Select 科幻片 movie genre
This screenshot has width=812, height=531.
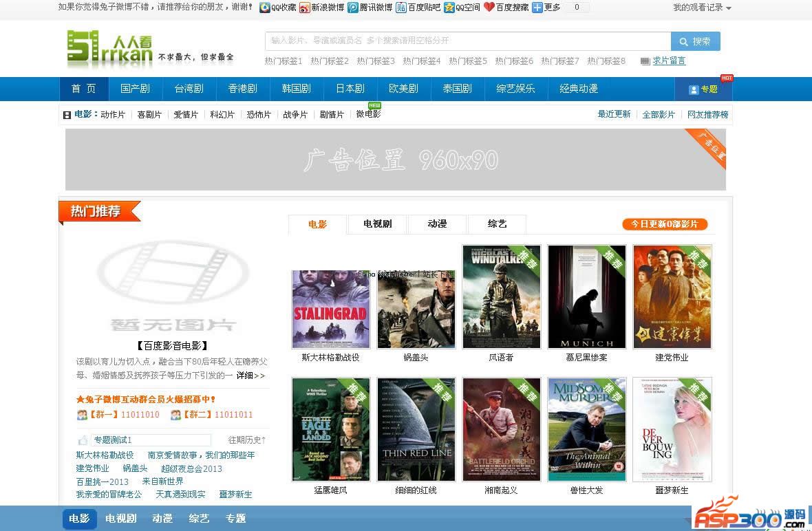click(x=223, y=114)
